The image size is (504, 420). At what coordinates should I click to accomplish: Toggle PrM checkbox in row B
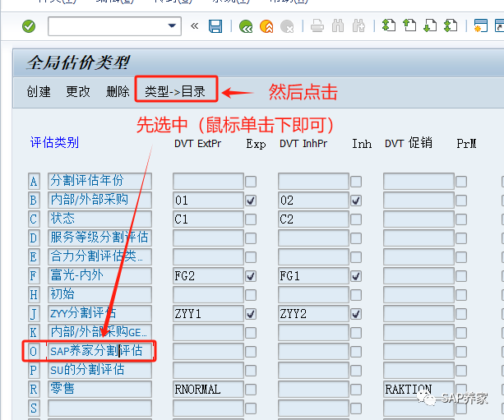tap(461, 201)
